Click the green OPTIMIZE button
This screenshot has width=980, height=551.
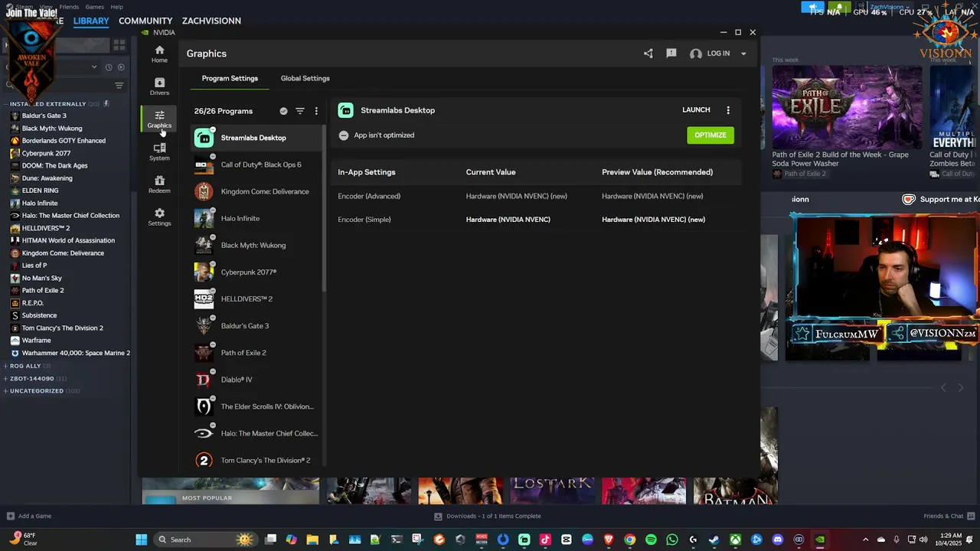click(x=710, y=135)
